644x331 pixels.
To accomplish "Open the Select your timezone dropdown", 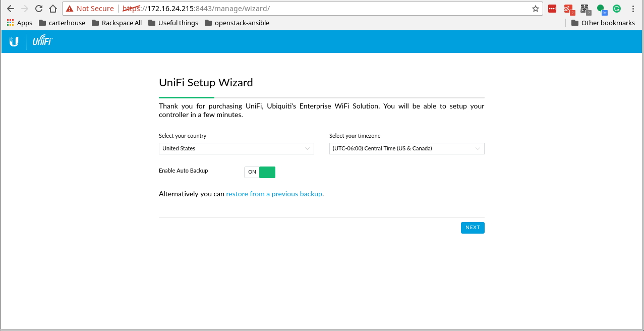I will 406,148.
